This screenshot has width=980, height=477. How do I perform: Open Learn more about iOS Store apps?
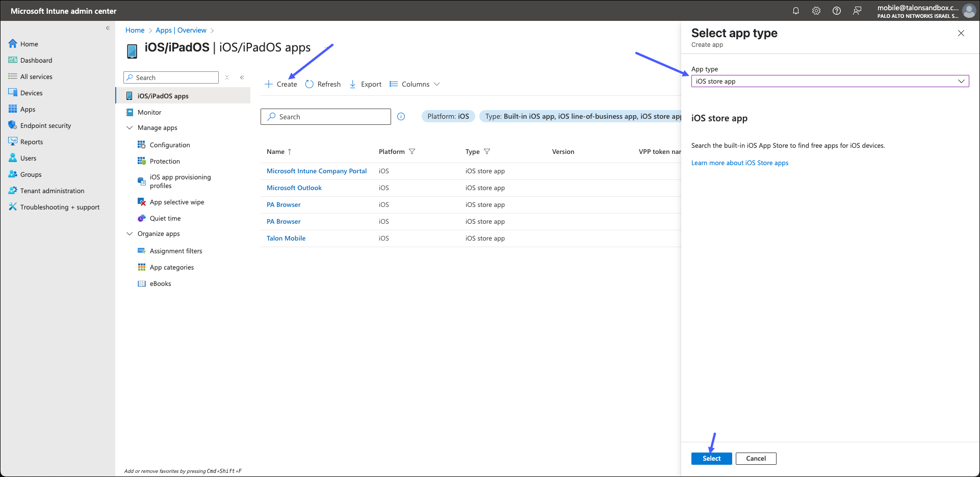pos(739,163)
